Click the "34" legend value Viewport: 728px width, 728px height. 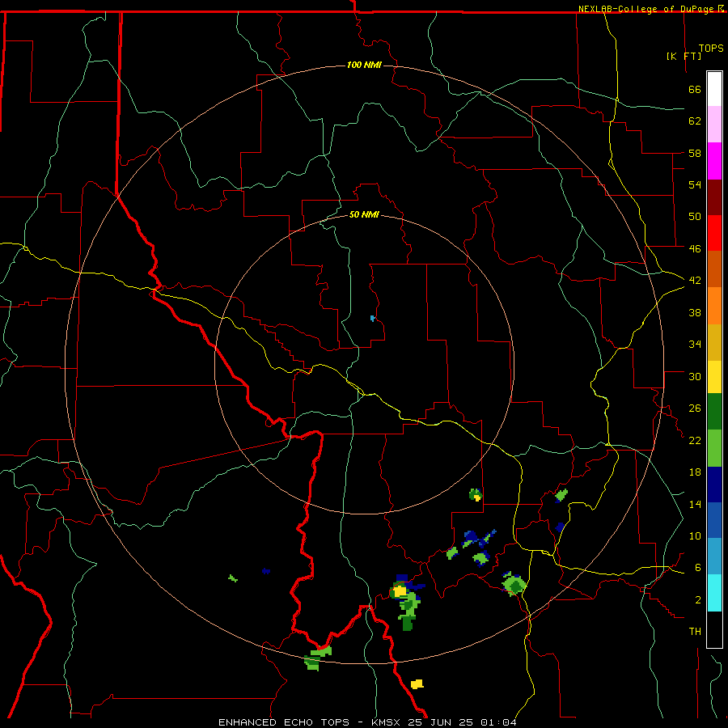point(695,345)
